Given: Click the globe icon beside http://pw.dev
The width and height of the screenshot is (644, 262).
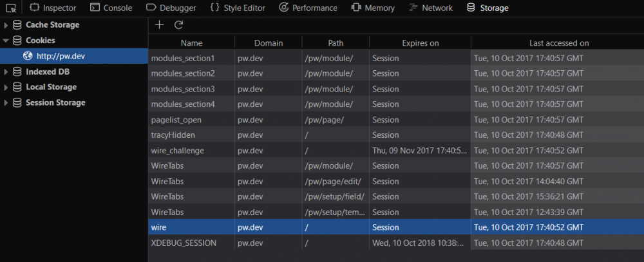Looking at the screenshot, I should 28,56.
